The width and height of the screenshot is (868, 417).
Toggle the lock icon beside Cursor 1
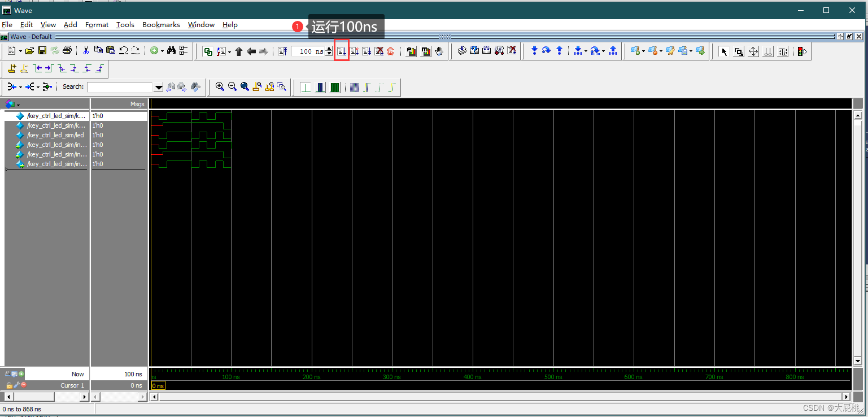click(x=9, y=385)
